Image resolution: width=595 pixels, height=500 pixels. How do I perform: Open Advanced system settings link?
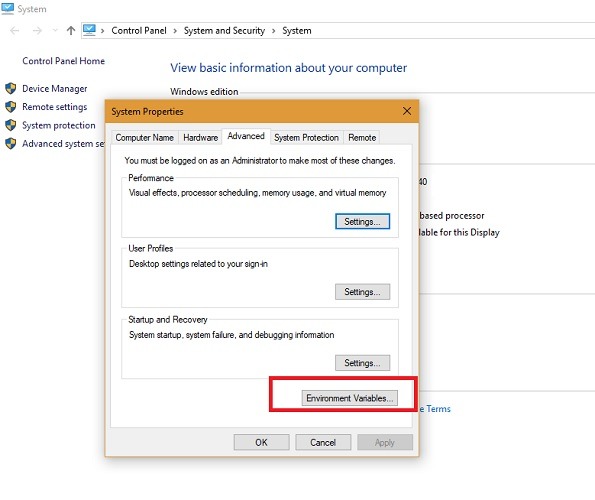click(63, 144)
